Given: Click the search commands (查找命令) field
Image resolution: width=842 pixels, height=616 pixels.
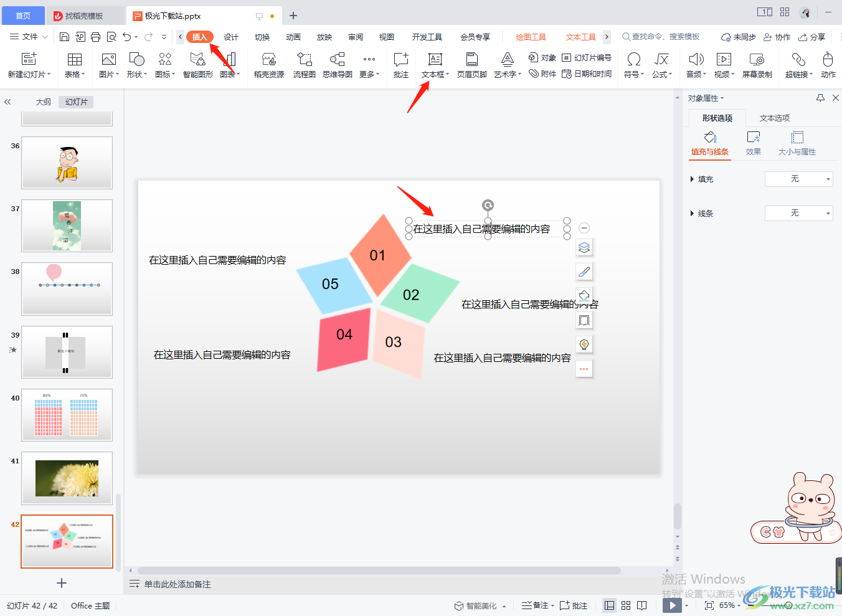Looking at the screenshot, I should point(661,37).
